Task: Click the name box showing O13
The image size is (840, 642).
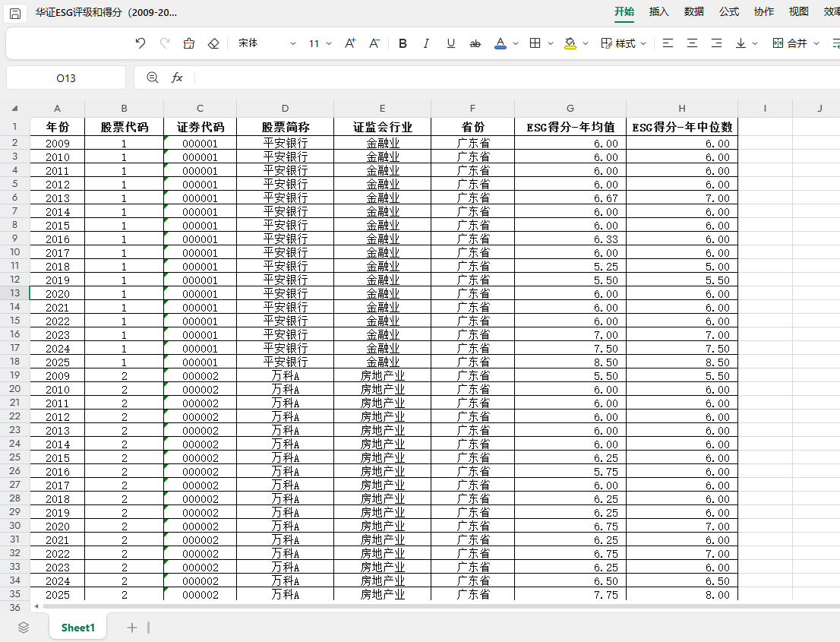Action: pyautogui.click(x=66, y=77)
